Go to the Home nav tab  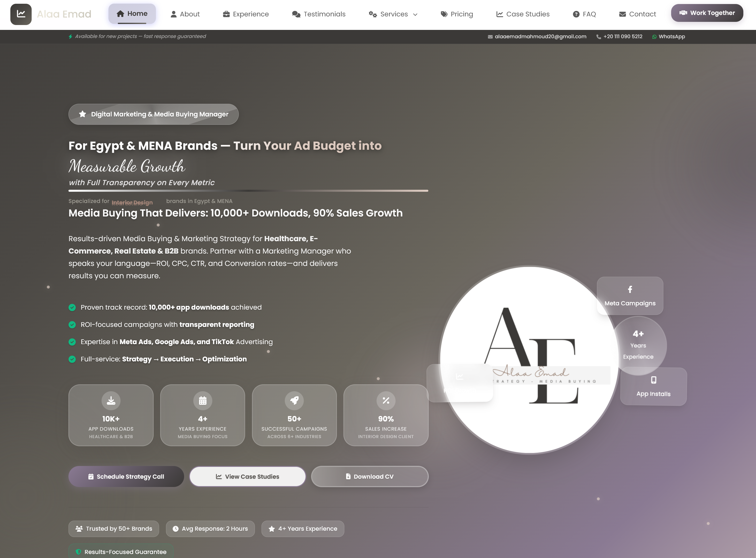coord(132,14)
